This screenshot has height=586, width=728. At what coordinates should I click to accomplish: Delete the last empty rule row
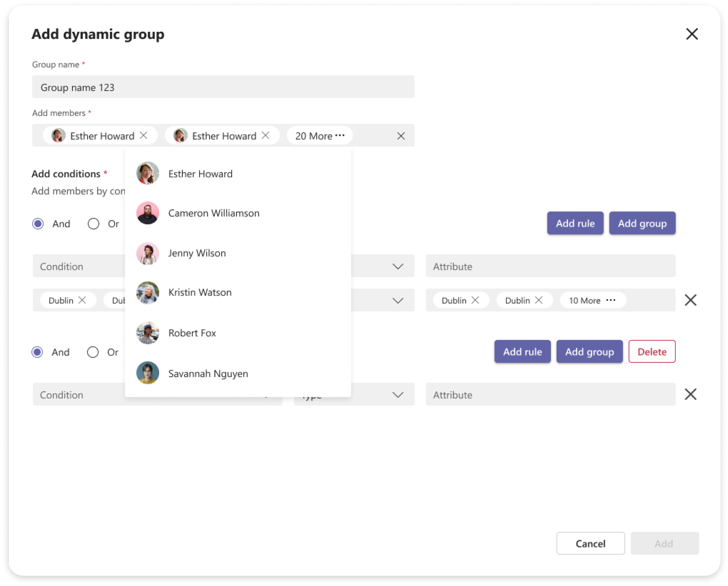[690, 394]
